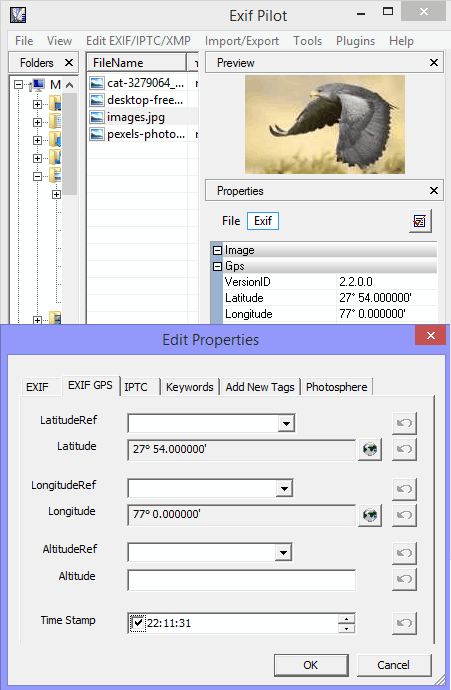Click the image icon of pexels-photo file

click(x=97, y=134)
